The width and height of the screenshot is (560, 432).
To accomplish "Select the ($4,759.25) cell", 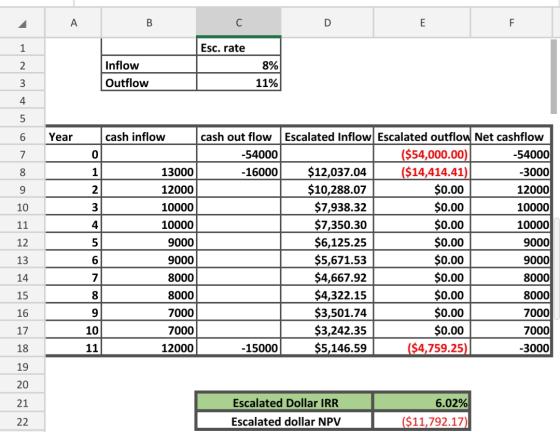I will [x=422, y=348].
